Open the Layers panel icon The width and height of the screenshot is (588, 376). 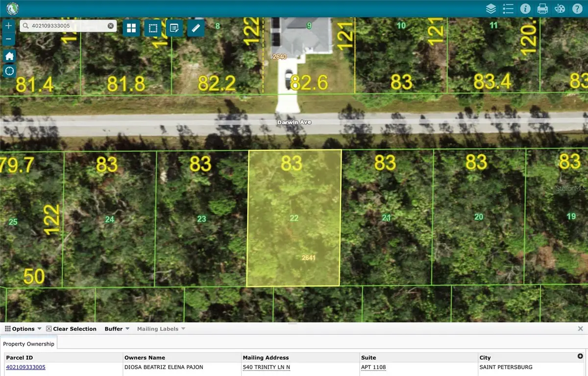[x=490, y=8]
